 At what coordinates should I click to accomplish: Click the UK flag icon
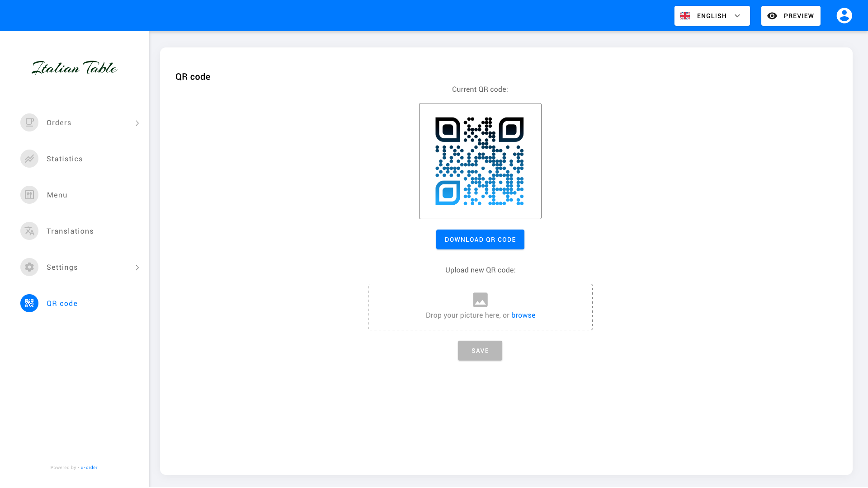685,16
